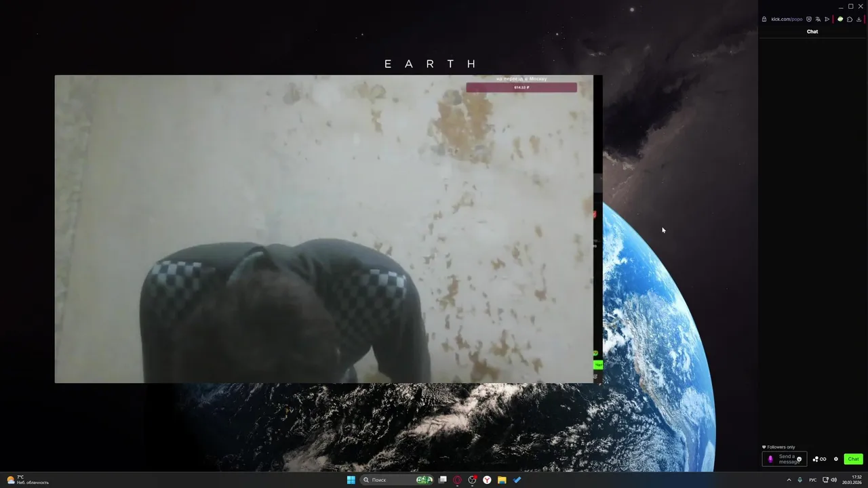Open the volume icon in system tray
Viewport: 868px width, 488px height.
833,480
